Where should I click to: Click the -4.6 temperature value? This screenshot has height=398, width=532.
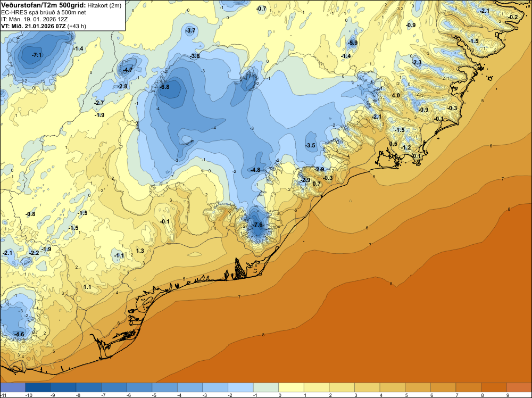(x=19, y=334)
